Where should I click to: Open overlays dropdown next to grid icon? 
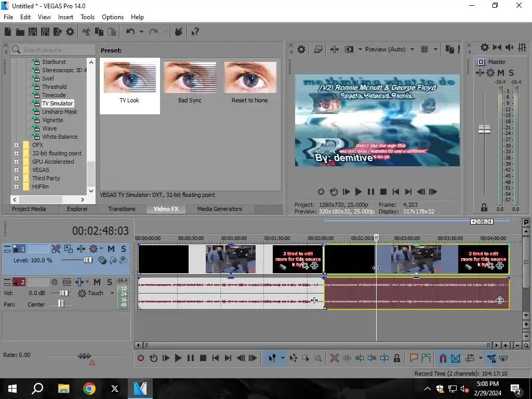coord(436,49)
